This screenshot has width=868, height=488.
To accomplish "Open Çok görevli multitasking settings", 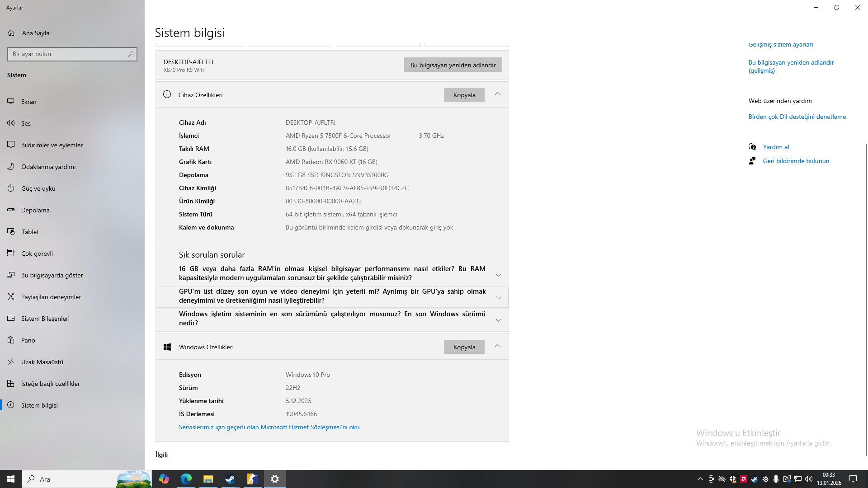I will coord(72,253).
